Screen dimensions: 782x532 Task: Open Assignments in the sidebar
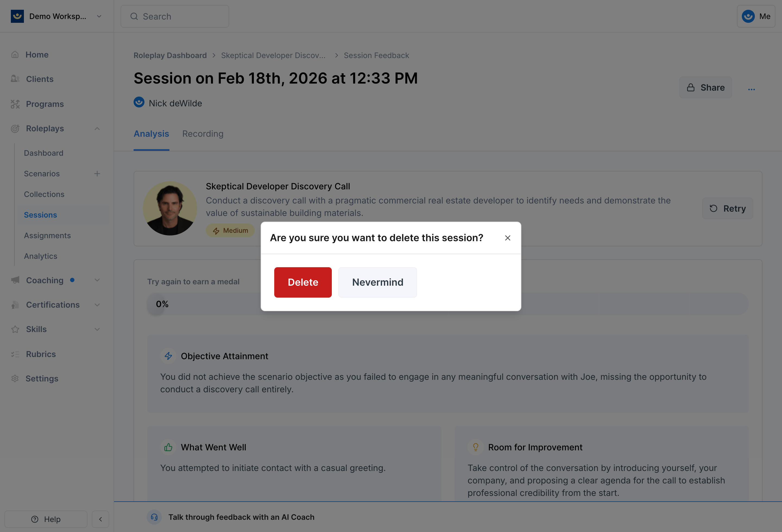point(48,235)
